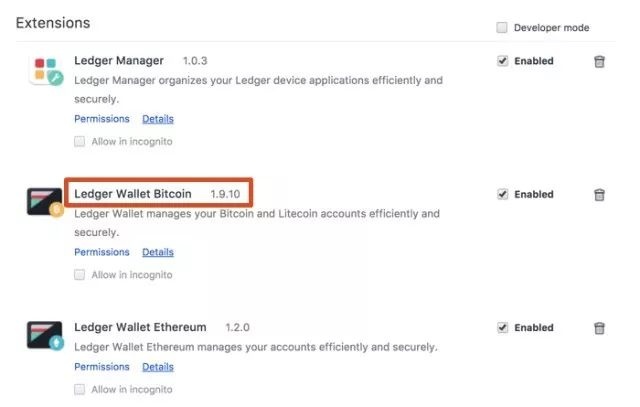This screenshot has height=407, width=640.
Task: Allow Ledger Wallet Ethereum in incognito
Action: pyautogui.click(x=80, y=389)
